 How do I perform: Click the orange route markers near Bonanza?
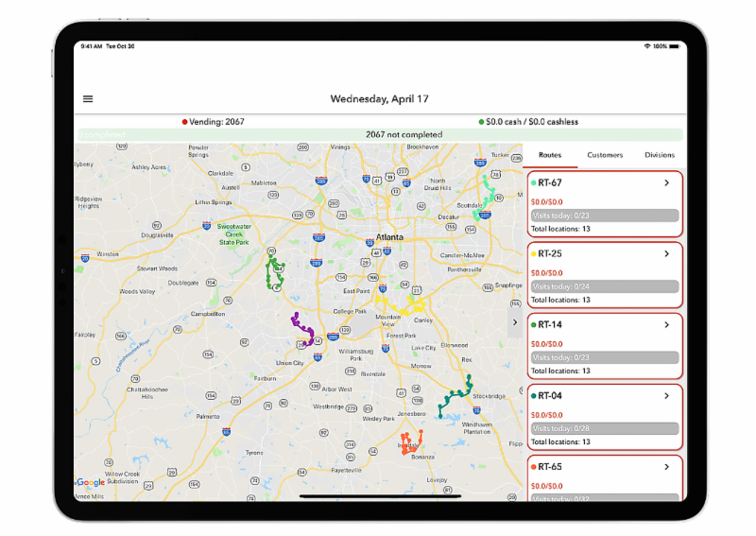click(411, 443)
